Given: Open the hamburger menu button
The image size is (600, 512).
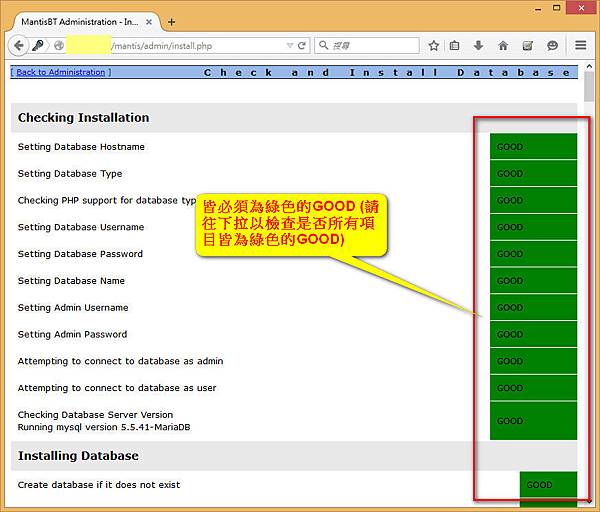Looking at the screenshot, I should pyautogui.click(x=580, y=46).
